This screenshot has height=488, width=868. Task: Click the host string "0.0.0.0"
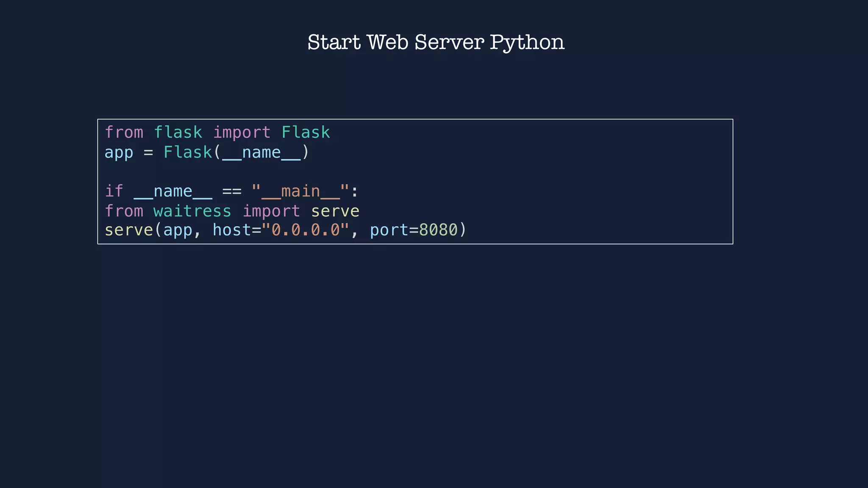306,230
